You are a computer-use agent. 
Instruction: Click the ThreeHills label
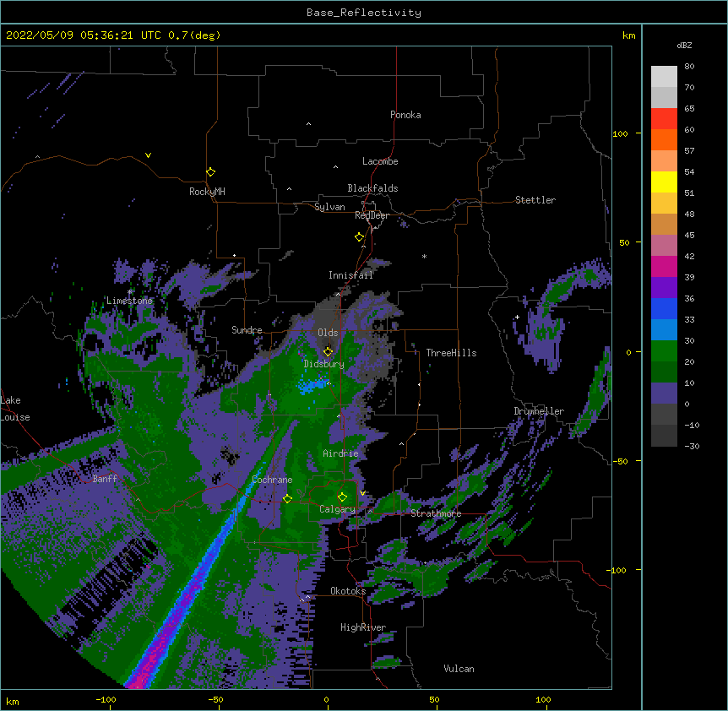pyautogui.click(x=452, y=353)
